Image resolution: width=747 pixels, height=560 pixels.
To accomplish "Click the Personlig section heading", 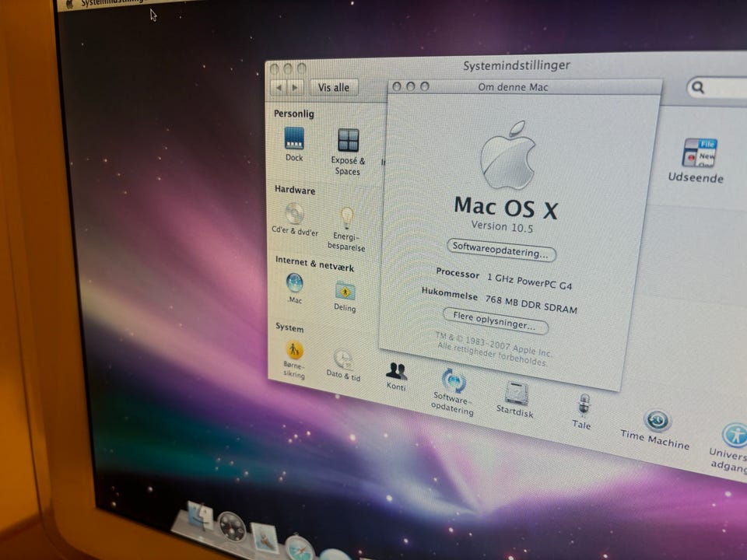I will pos(293,114).
